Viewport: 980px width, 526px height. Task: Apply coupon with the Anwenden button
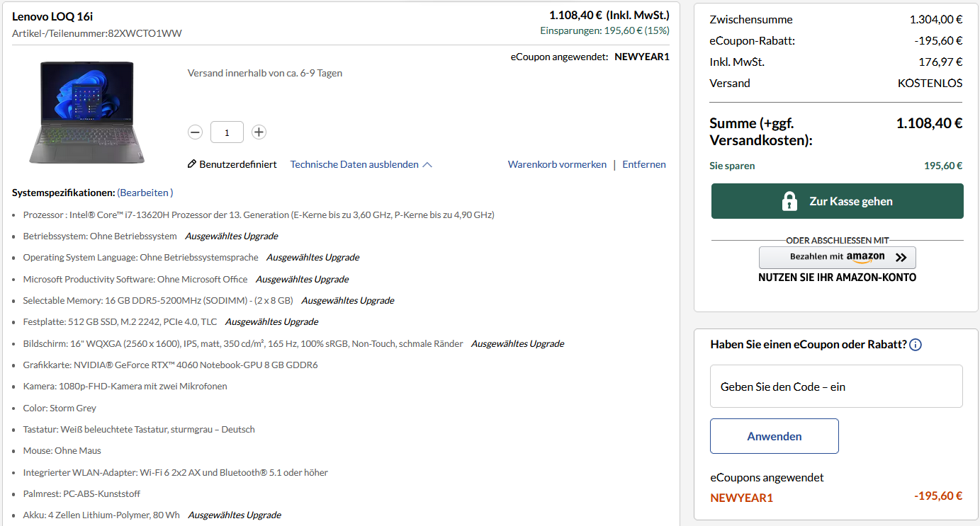[774, 436]
